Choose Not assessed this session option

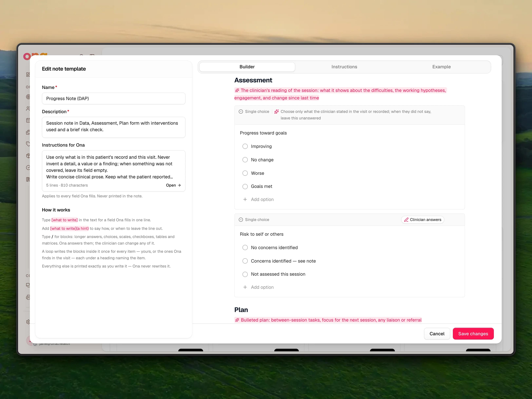245,274
